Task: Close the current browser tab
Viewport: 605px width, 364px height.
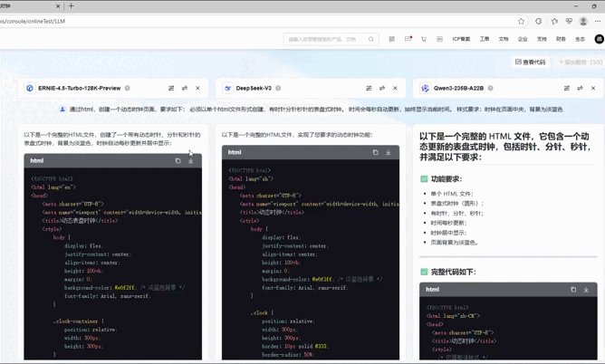Action: pos(58,5)
